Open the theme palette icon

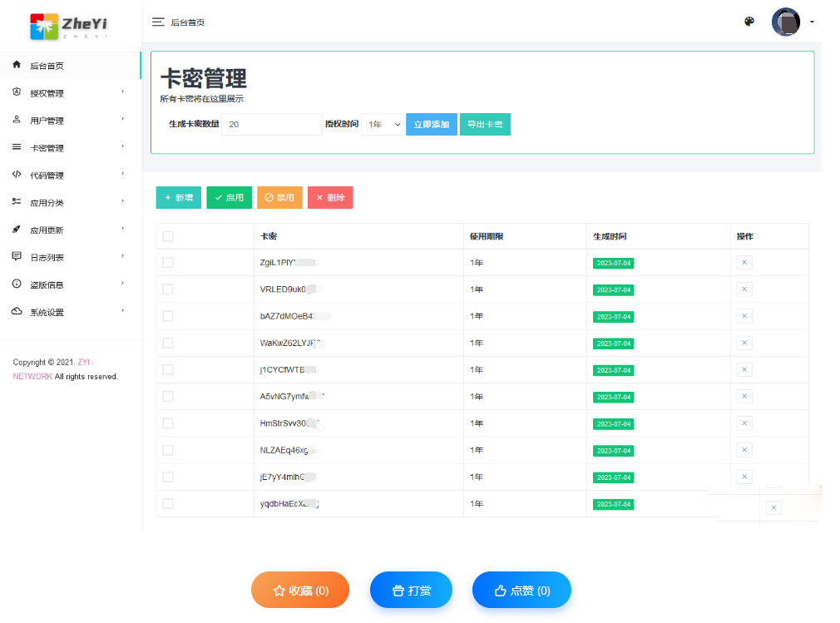click(x=749, y=22)
